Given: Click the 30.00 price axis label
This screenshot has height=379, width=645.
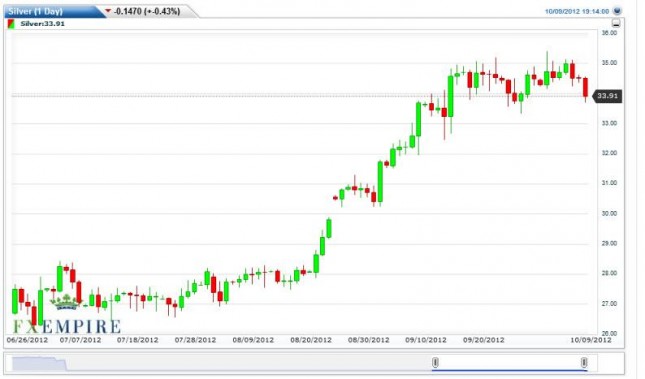Looking at the screenshot, I should pos(609,214).
